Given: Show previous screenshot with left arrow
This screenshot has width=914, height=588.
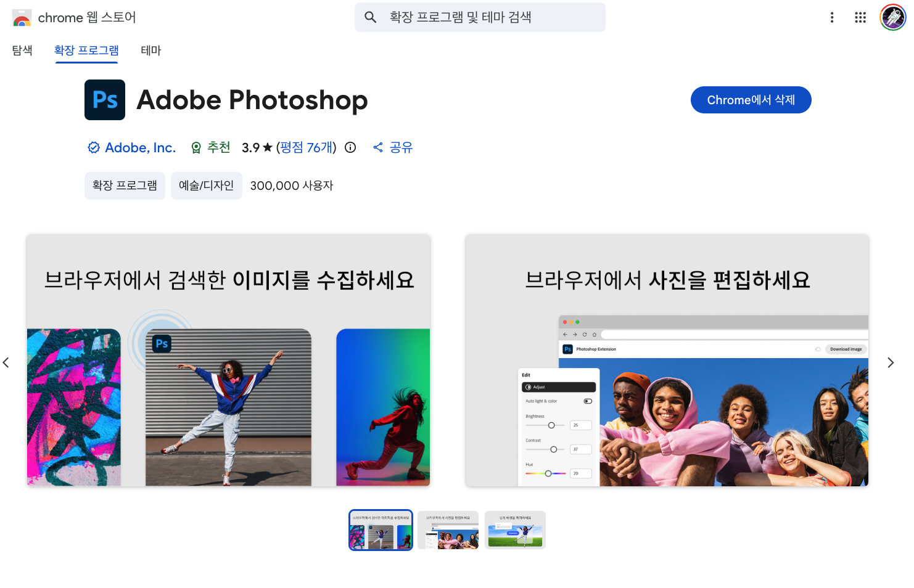Looking at the screenshot, I should click(x=6, y=362).
